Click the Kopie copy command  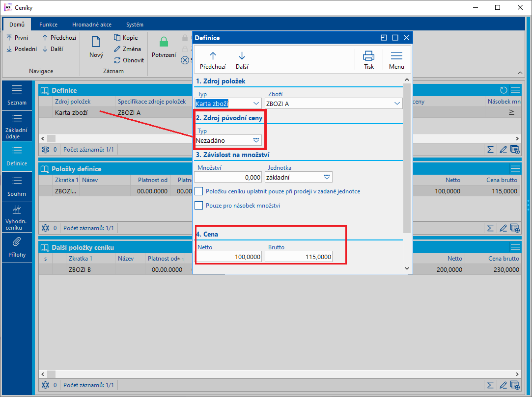coord(126,38)
